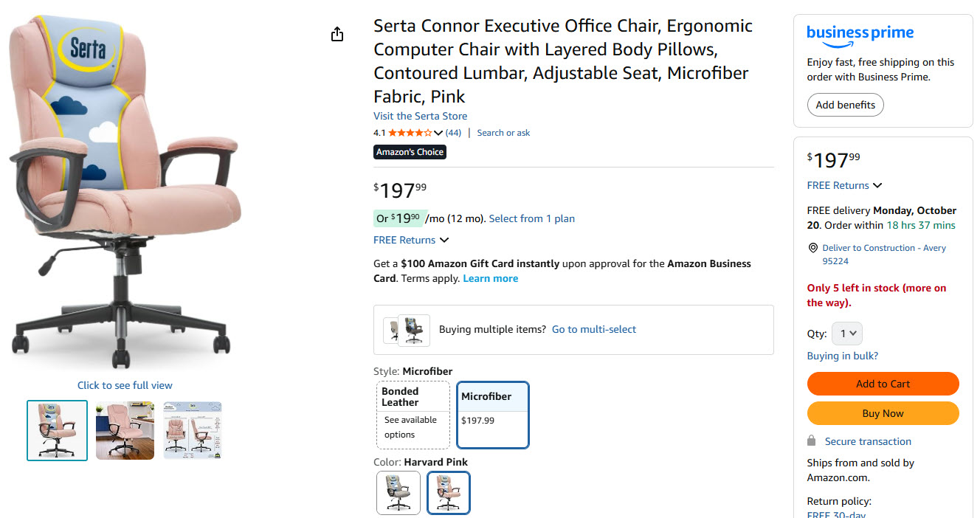This screenshot has height=518, width=980.
Task: Select the Bonded Leather style option
Action: 413,415
